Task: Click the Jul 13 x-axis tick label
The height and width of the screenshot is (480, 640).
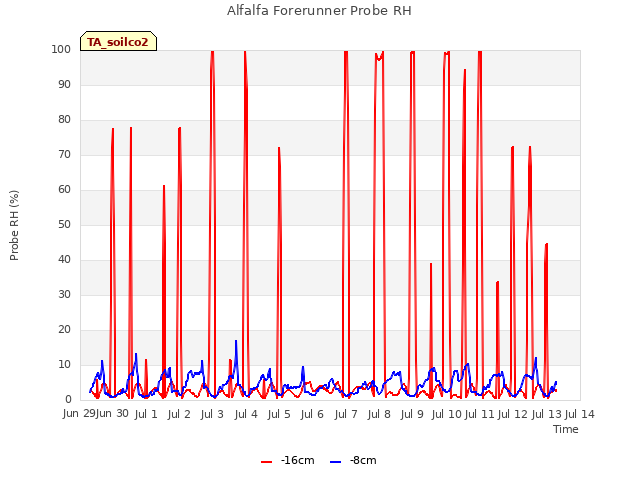Action: pyautogui.click(x=547, y=414)
